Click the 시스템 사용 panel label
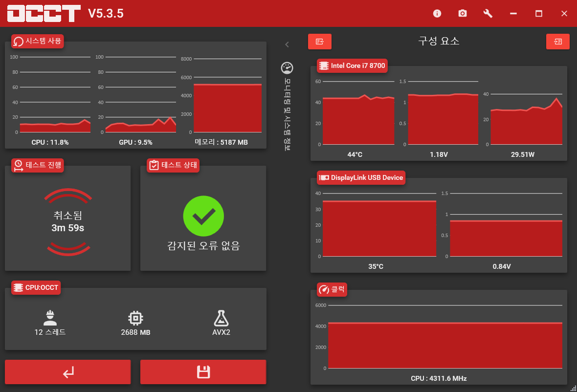Image resolution: width=577 pixels, height=392 pixels. [38, 41]
